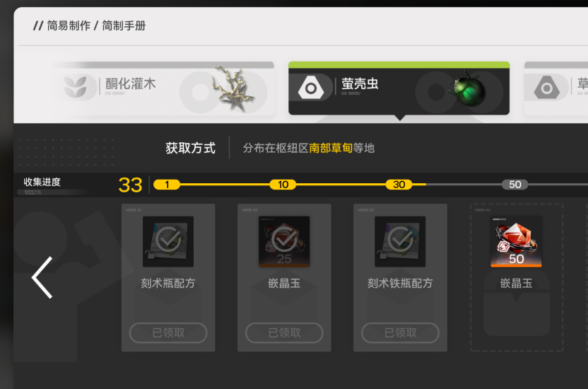Click the 已领取 button under 刻术瓶配方
Image resolution: width=588 pixels, height=389 pixels.
pyautogui.click(x=168, y=332)
